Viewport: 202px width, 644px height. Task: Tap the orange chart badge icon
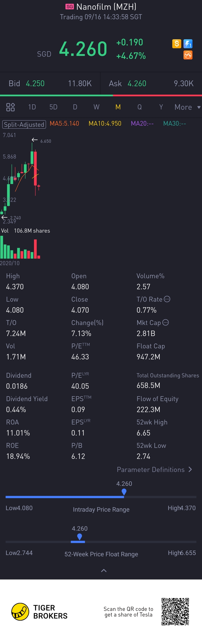pyautogui.click(x=188, y=55)
